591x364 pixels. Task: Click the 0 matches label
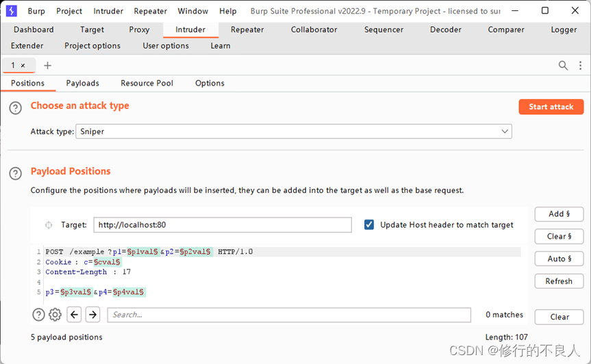click(x=504, y=315)
